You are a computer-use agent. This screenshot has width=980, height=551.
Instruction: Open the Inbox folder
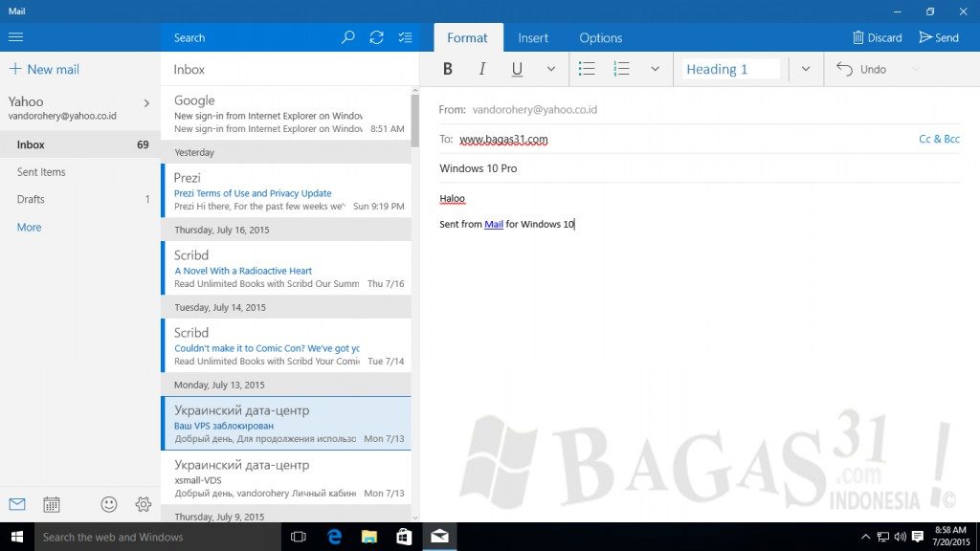tap(80, 144)
